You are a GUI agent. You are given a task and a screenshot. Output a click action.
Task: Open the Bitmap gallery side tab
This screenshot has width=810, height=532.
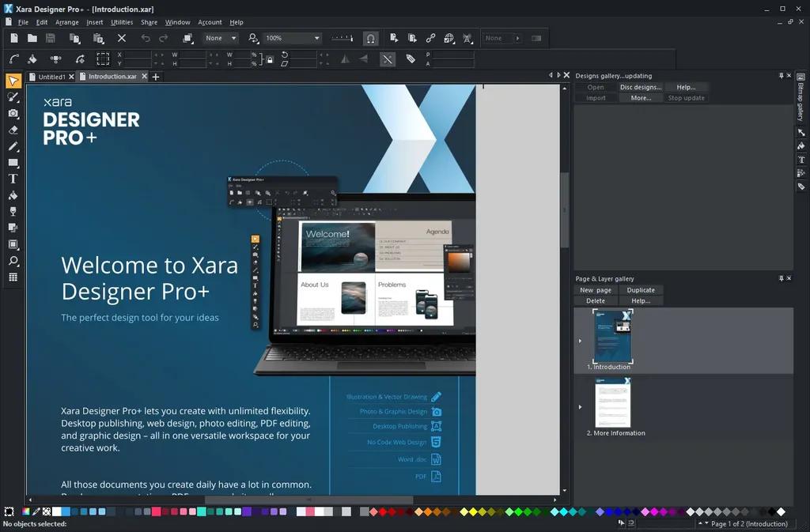pyautogui.click(x=801, y=96)
